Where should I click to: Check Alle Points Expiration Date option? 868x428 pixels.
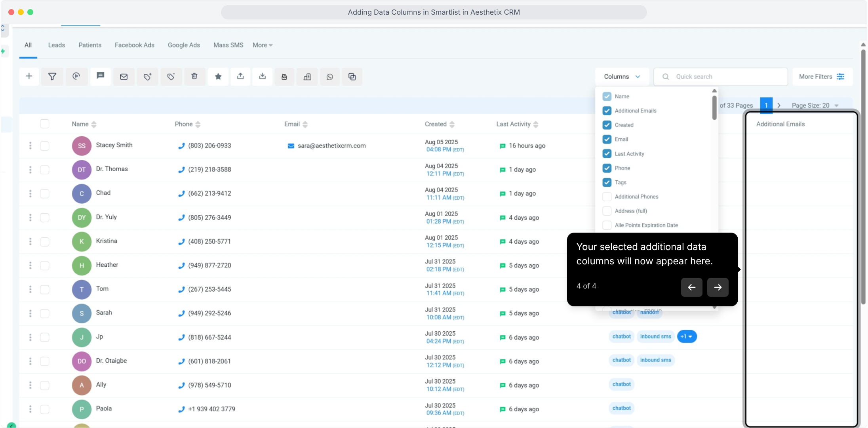click(x=607, y=225)
